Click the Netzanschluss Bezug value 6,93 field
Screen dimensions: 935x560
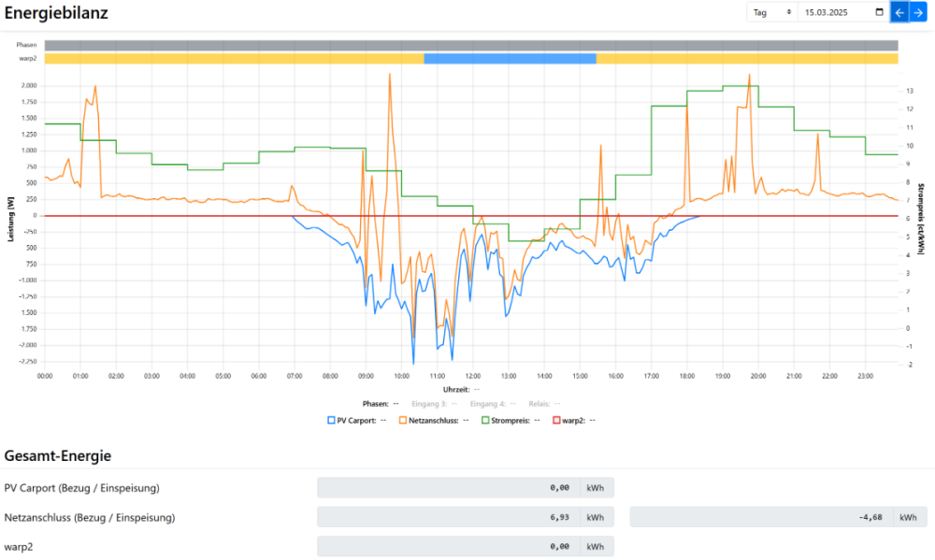click(x=449, y=517)
